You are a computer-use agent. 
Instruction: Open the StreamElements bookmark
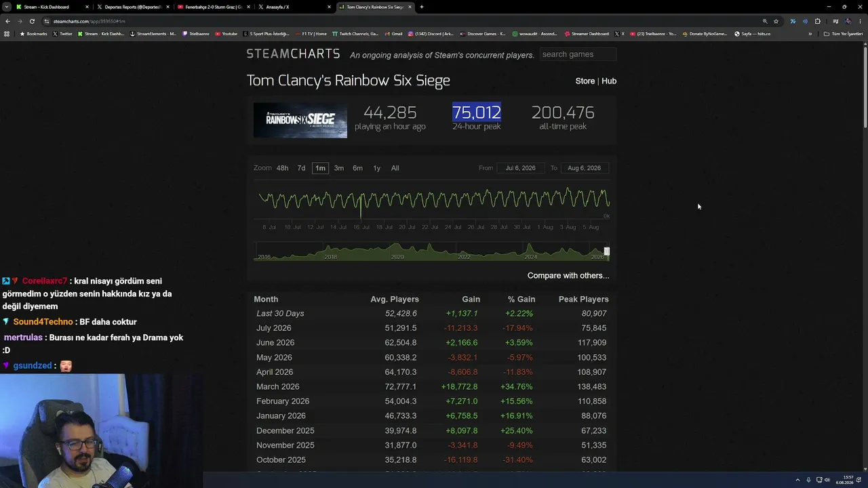[x=153, y=34]
